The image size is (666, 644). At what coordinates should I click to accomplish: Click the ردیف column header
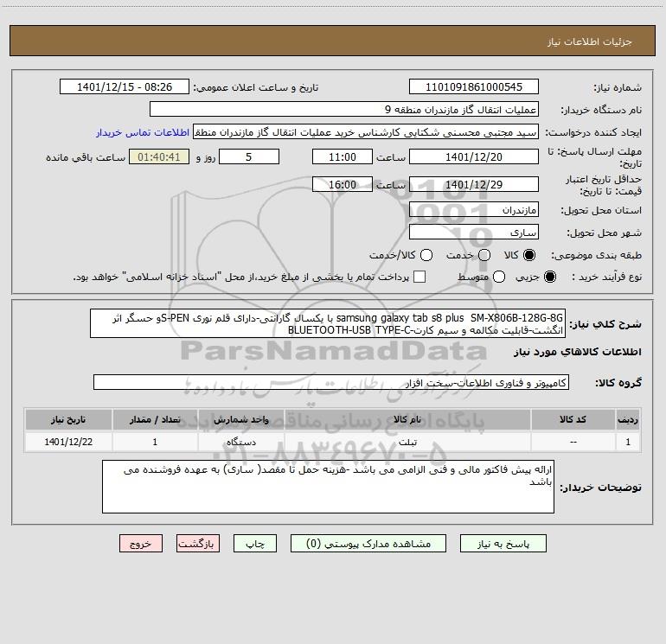(x=628, y=420)
